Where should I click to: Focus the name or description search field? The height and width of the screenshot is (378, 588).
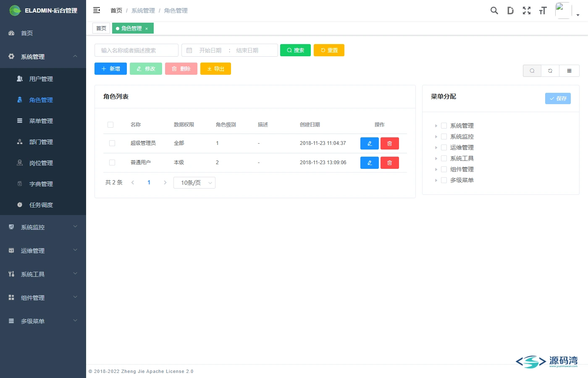(x=136, y=50)
